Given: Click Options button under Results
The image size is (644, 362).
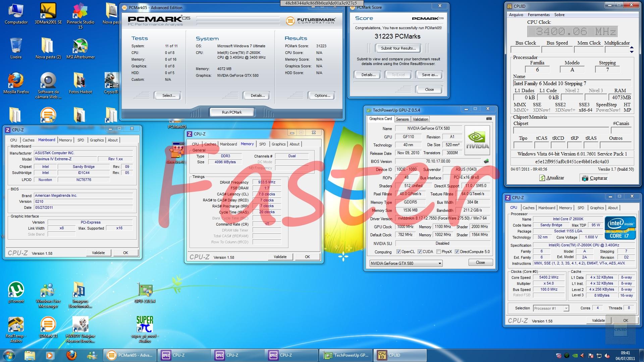Looking at the screenshot, I should (x=322, y=96).
